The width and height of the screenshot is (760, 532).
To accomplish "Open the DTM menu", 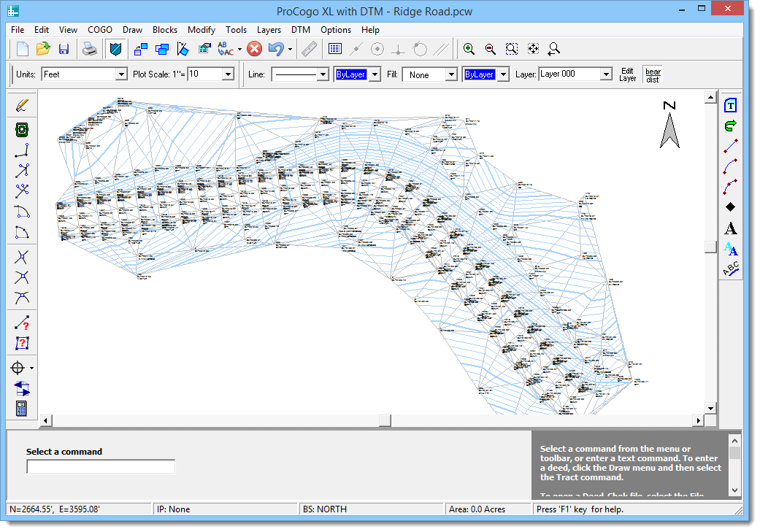I will 301,30.
